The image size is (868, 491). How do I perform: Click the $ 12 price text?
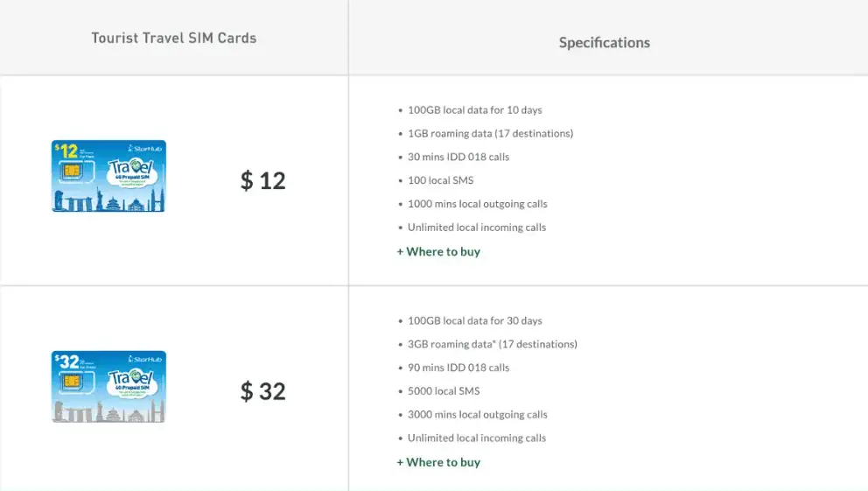[263, 180]
